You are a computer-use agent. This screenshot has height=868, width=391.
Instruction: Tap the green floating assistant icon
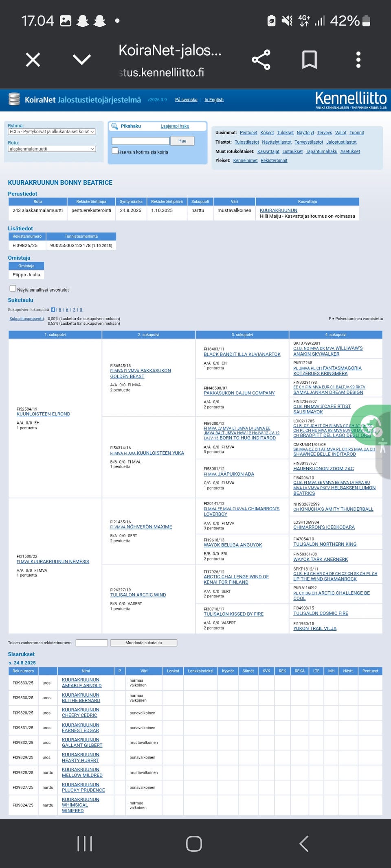(x=371, y=425)
